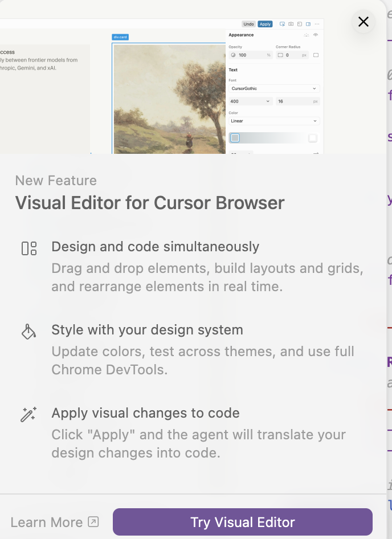The height and width of the screenshot is (539, 392).
Task: Click the console panel icon in preview toolbar
Action: pyautogui.click(x=299, y=24)
